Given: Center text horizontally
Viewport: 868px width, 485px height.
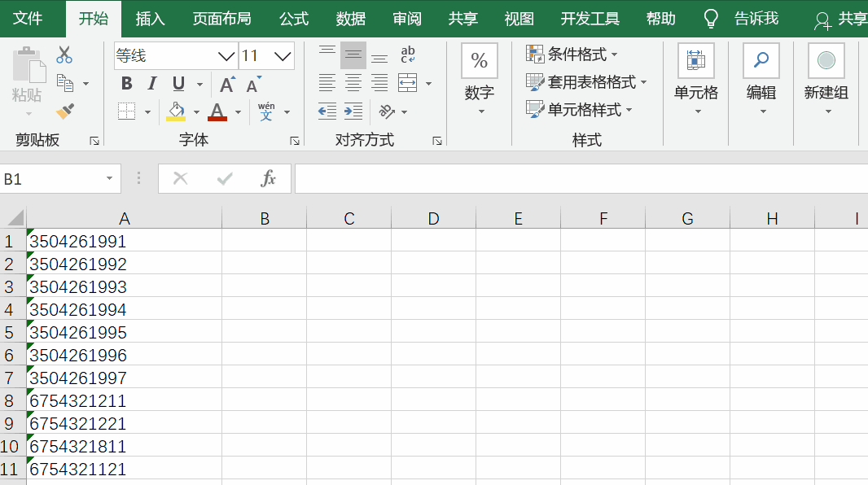Looking at the screenshot, I should (353, 83).
